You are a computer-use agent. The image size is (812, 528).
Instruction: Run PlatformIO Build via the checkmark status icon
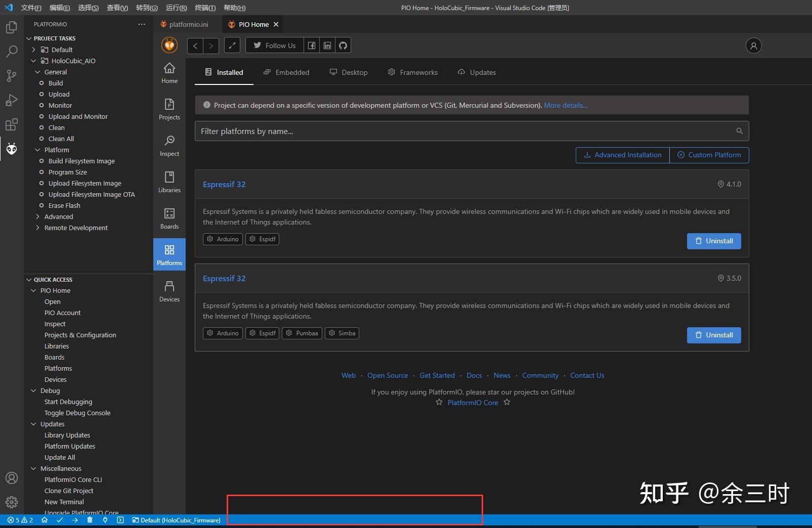tap(60, 520)
